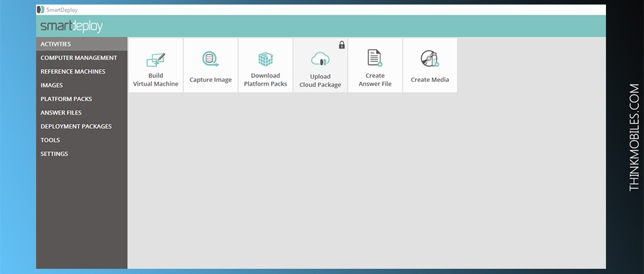644x274 pixels.
Task: Select the Download Platform Packs cube icon
Action: (x=265, y=59)
